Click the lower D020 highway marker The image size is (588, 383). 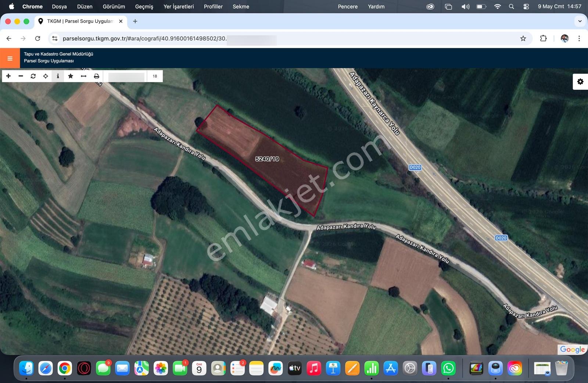[501, 238]
